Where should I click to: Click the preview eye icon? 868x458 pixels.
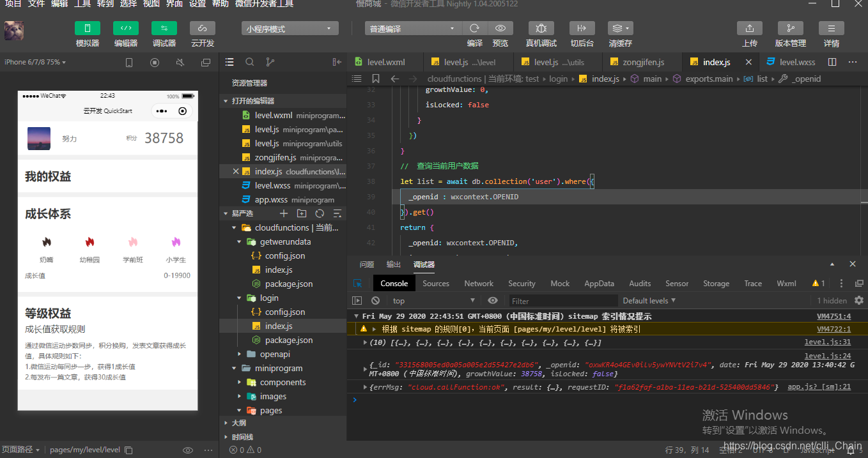(500, 28)
